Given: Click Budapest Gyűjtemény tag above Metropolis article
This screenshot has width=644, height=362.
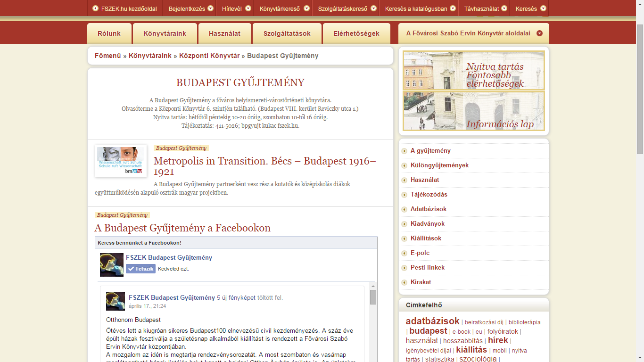Looking at the screenshot, I should click(x=181, y=148).
